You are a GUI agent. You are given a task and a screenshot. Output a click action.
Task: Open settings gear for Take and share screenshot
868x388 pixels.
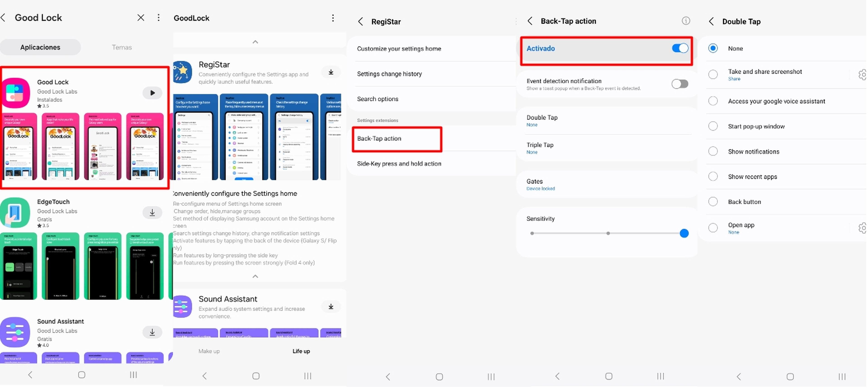click(863, 75)
